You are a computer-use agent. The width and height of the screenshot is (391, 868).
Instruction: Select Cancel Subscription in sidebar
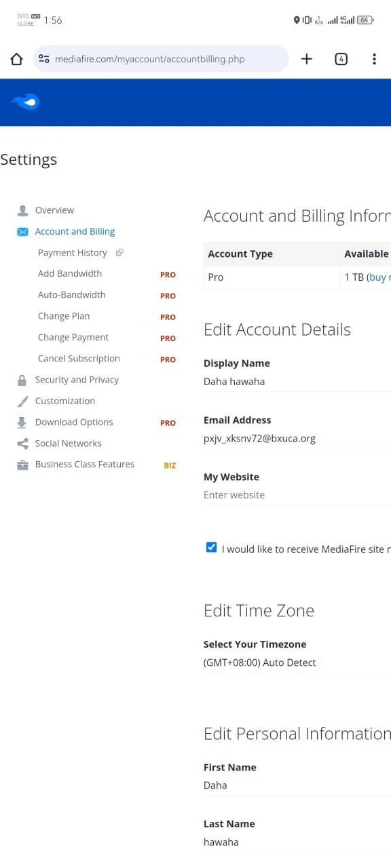coord(79,359)
